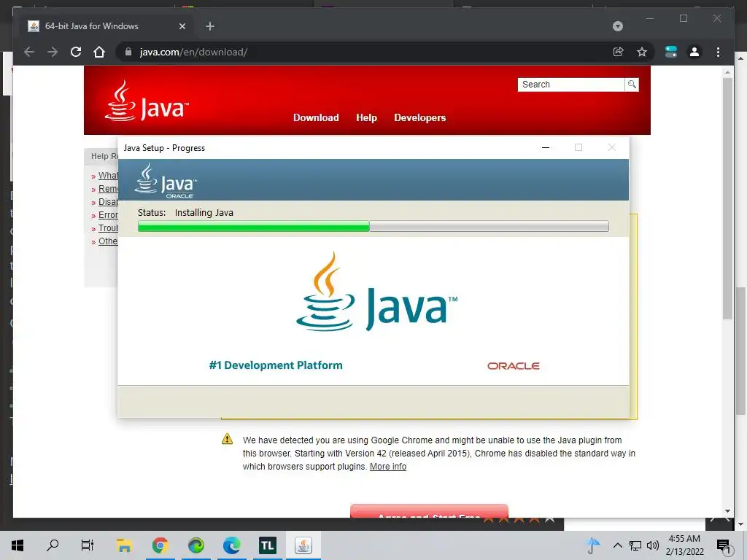Viewport: 747px width, 560px height.
Task: Open Task View on taskbar
Action: click(88, 545)
